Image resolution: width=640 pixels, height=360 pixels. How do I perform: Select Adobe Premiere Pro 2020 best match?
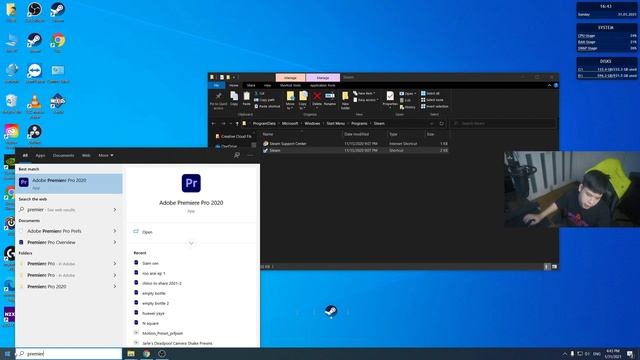click(69, 183)
